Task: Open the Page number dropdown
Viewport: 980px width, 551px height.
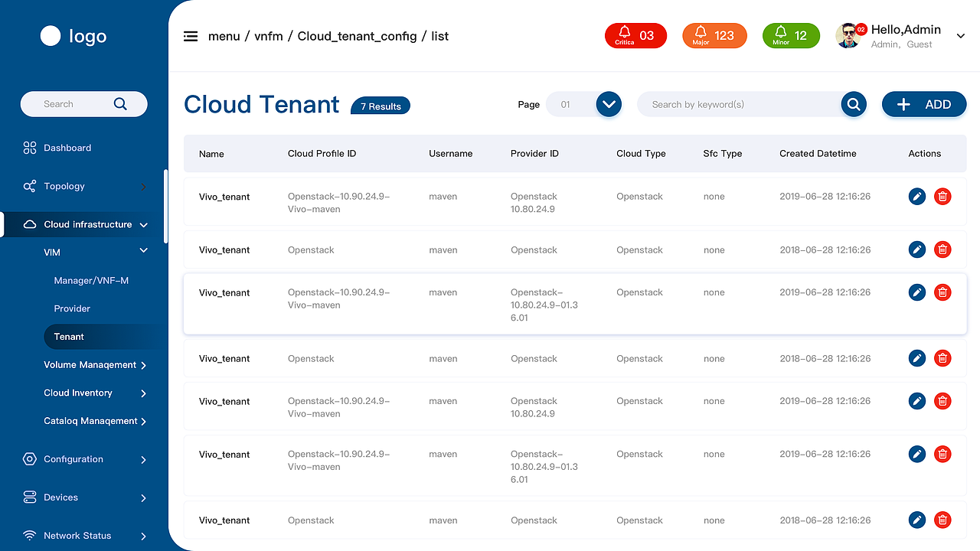Action: coord(609,105)
